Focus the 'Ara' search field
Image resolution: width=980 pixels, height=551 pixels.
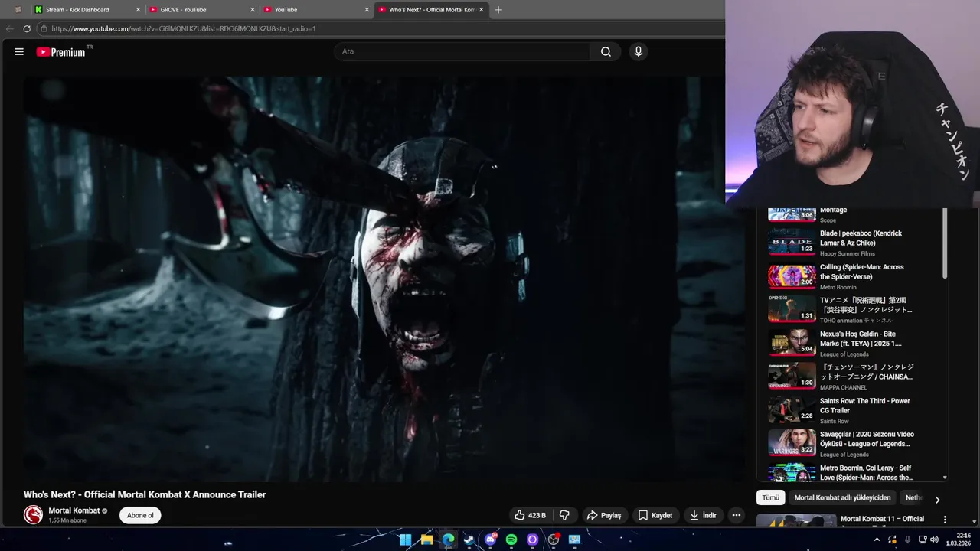pos(462,51)
